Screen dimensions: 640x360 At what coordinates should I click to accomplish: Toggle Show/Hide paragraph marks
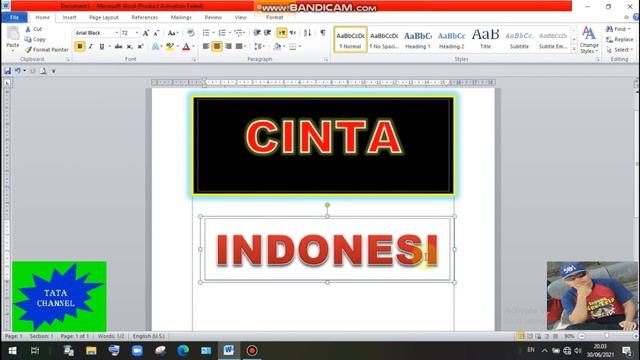pos(323,33)
